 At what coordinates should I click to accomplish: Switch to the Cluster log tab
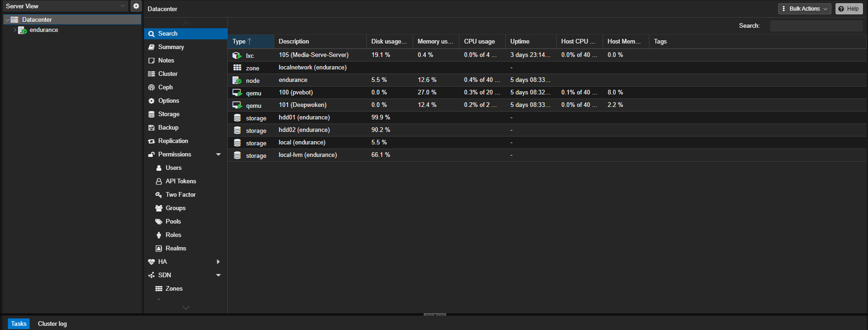coord(52,324)
